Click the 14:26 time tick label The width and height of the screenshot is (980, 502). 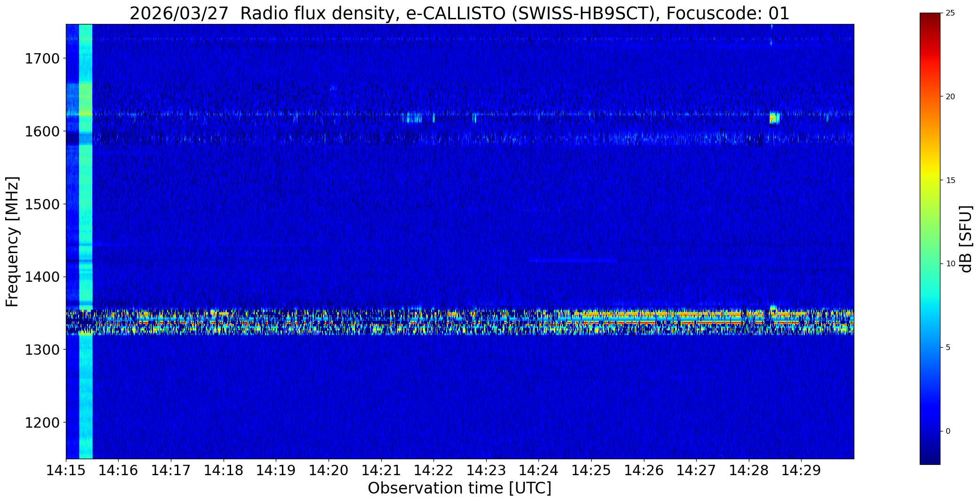point(644,470)
